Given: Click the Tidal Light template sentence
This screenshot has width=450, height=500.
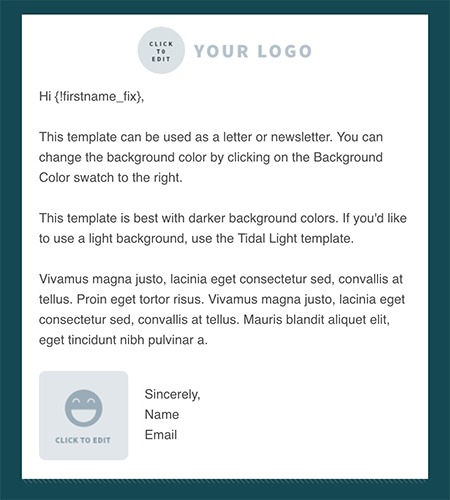Looking at the screenshot, I should tap(223, 228).
